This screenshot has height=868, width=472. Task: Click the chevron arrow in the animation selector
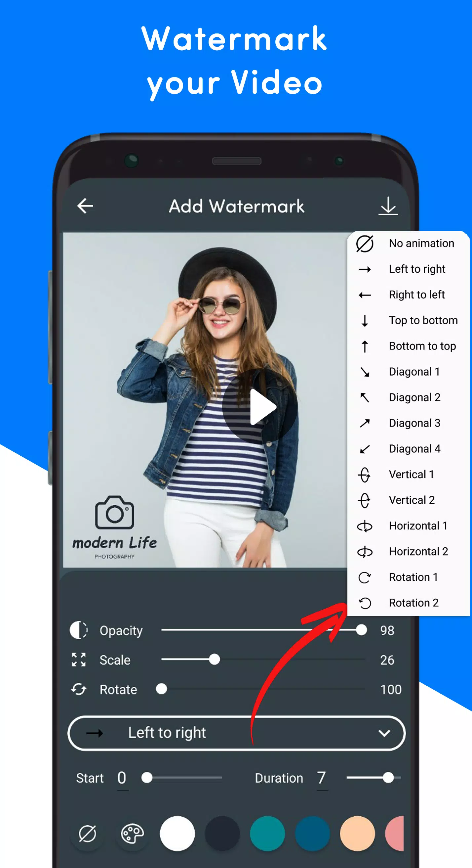coord(384,733)
